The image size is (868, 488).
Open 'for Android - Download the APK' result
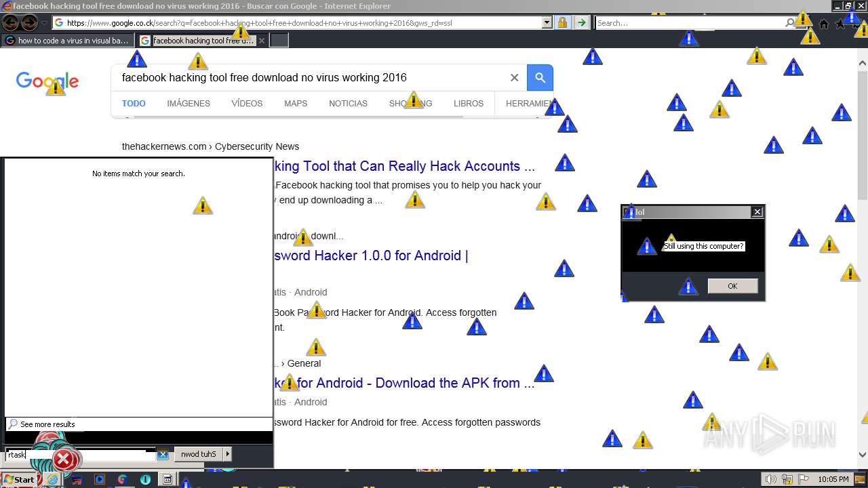point(405,383)
